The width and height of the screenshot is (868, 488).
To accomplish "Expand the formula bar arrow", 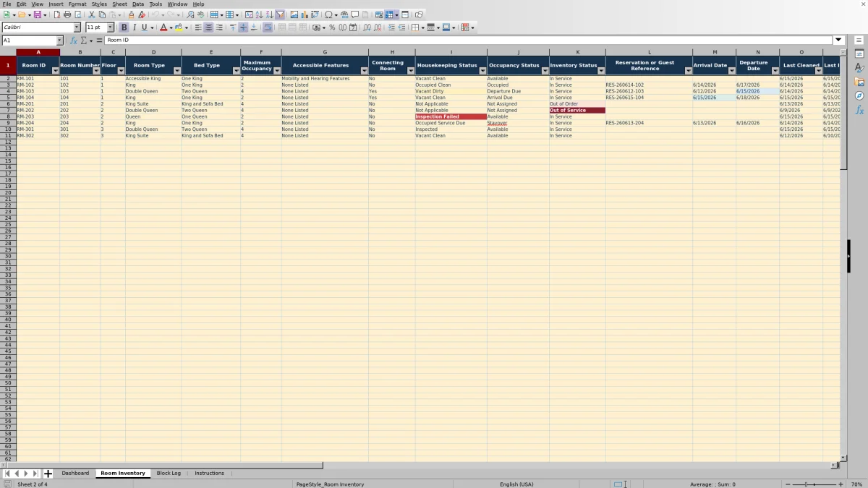I will 839,40.
